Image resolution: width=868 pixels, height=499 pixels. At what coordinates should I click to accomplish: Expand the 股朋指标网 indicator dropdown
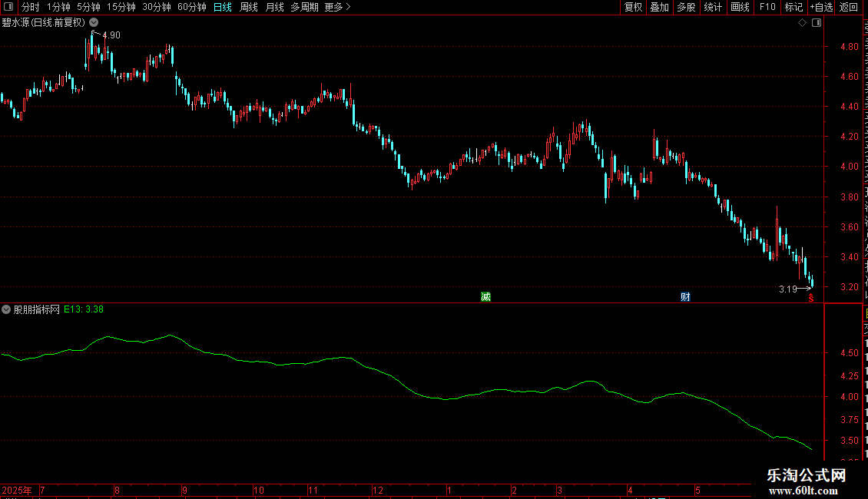point(6,310)
